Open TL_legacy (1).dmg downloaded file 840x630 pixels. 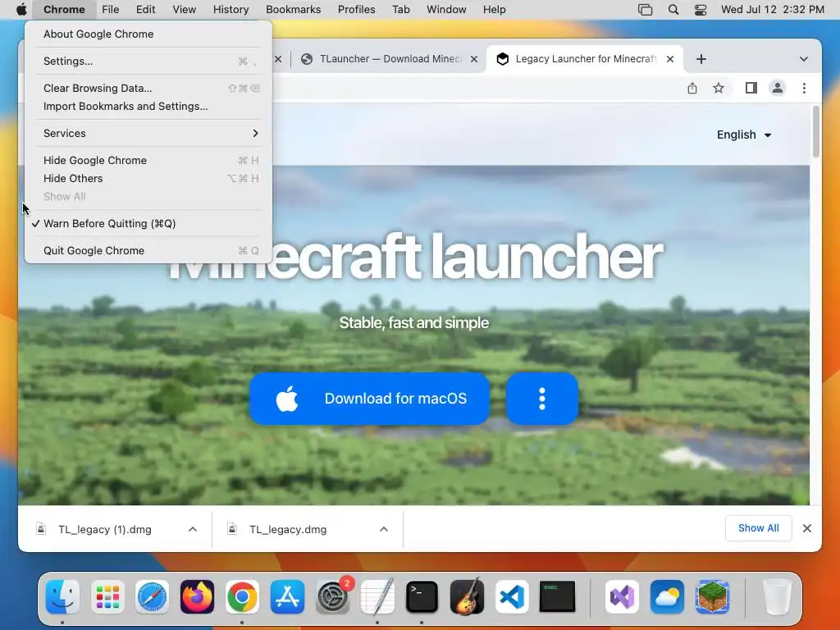(105, 529)
